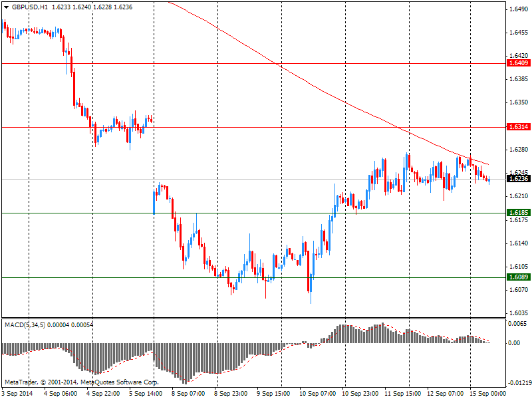Click the 15 Sep 00:00 time axis label
Viewport: 532px width, 399px height.
[x=487, y=393]
